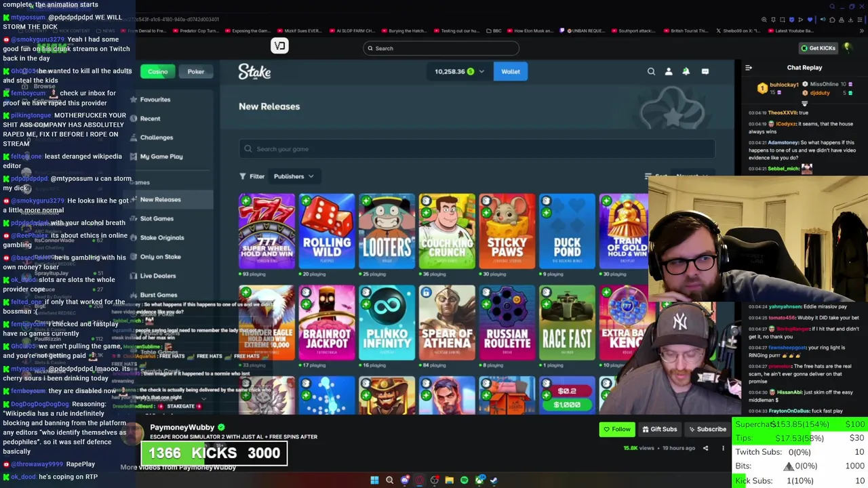
Task: Show more bookmarks chevron in browser
Action: [x=863, y=30]
